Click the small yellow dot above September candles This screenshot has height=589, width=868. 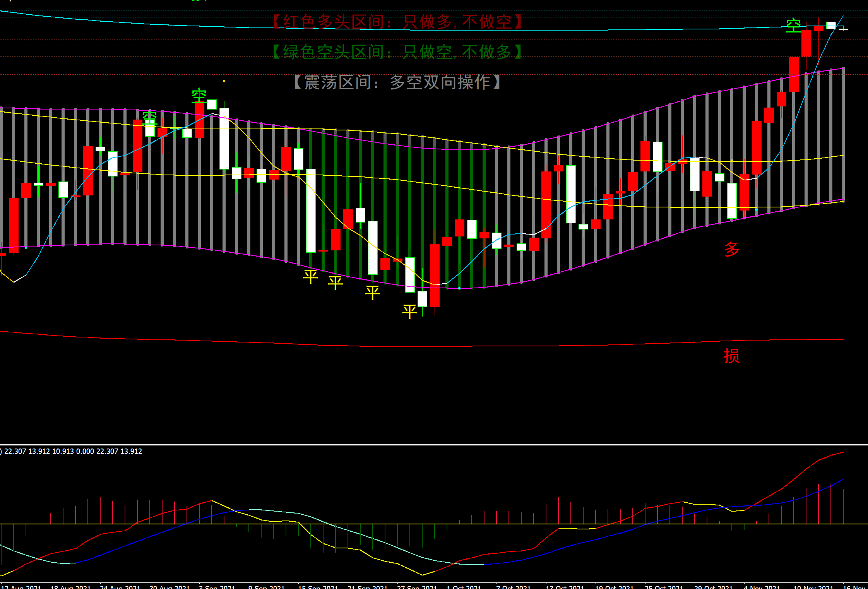224,81
